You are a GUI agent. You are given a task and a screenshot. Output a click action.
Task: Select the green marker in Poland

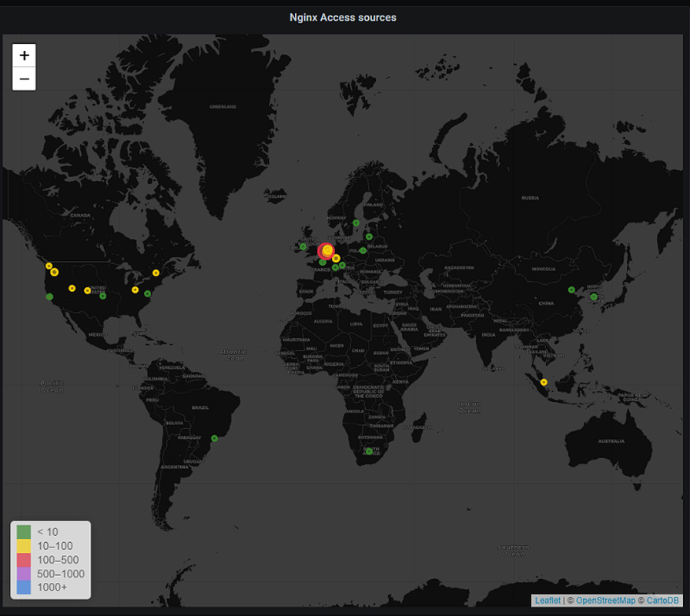pos(363,250)
